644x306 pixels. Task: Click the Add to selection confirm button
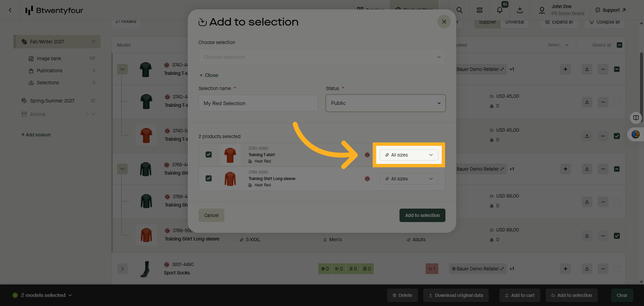(422, 215)
